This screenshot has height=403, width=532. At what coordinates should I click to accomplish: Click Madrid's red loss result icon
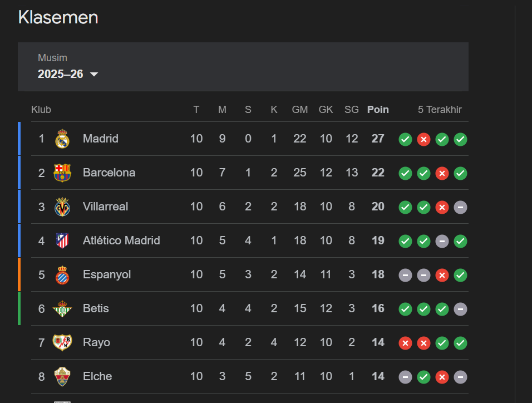(x=423, y=139)
